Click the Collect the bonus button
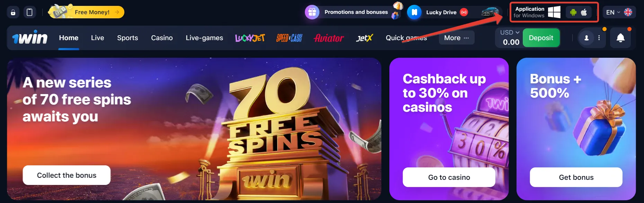Viewport: 644px width, 203px height. (x=67, y=175)
